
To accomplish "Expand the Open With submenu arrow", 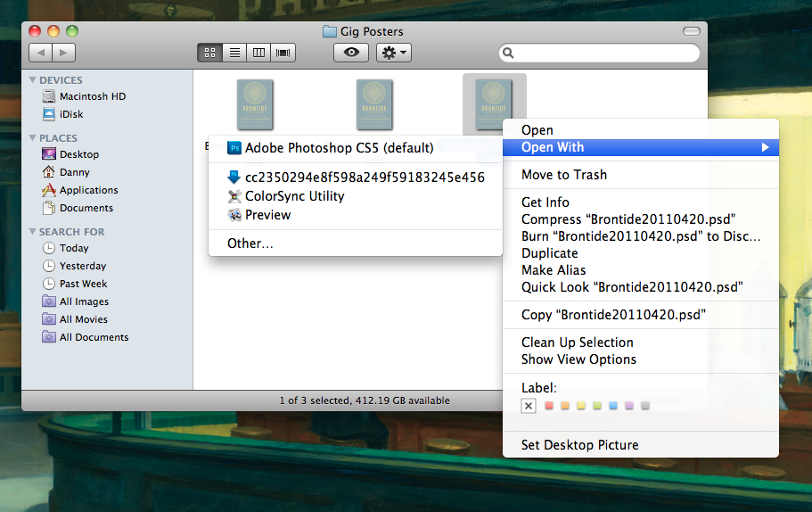I will click(765, 147).
